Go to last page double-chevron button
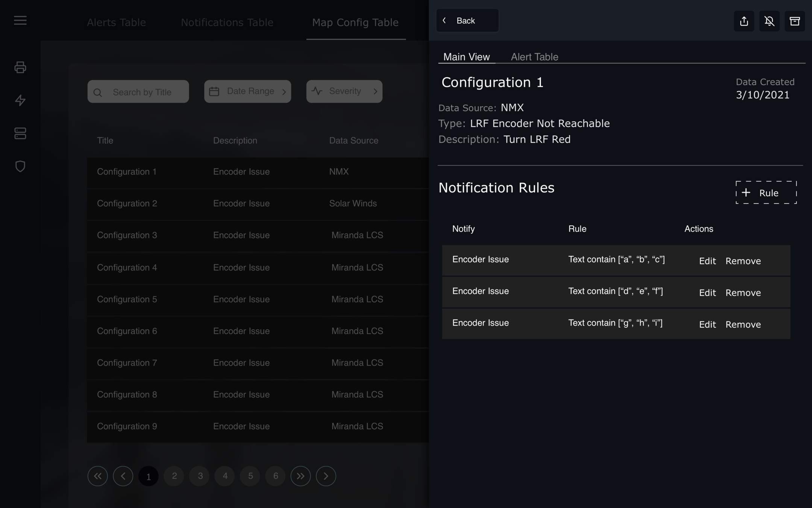 [x=300, y=476]
